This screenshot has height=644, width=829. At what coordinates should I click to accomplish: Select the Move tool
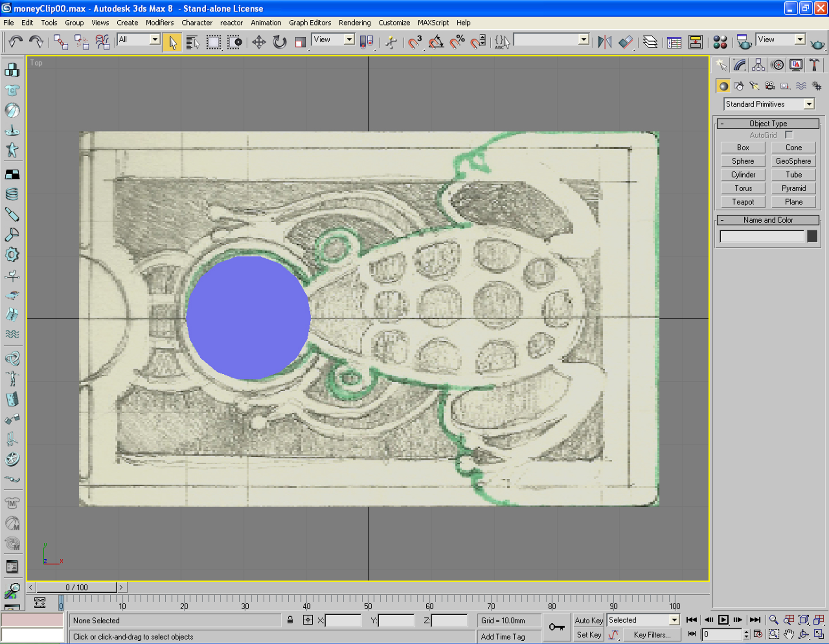click(259, 42)
